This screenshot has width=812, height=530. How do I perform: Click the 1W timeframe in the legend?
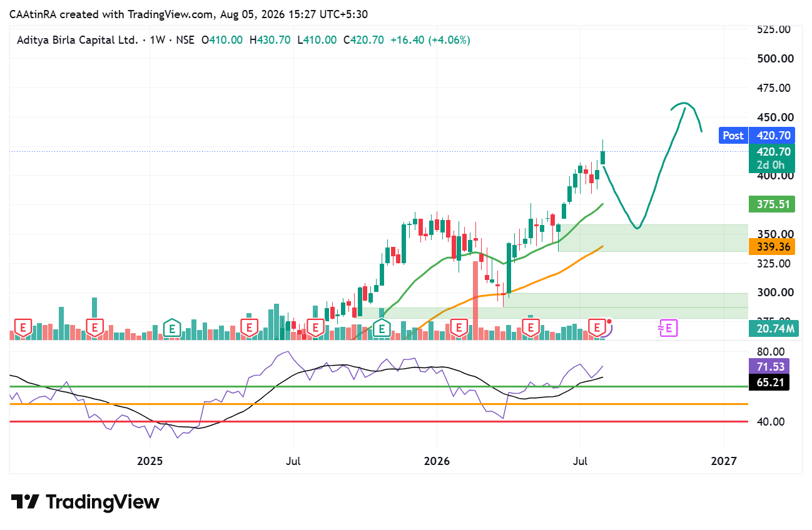coord(156,40)
